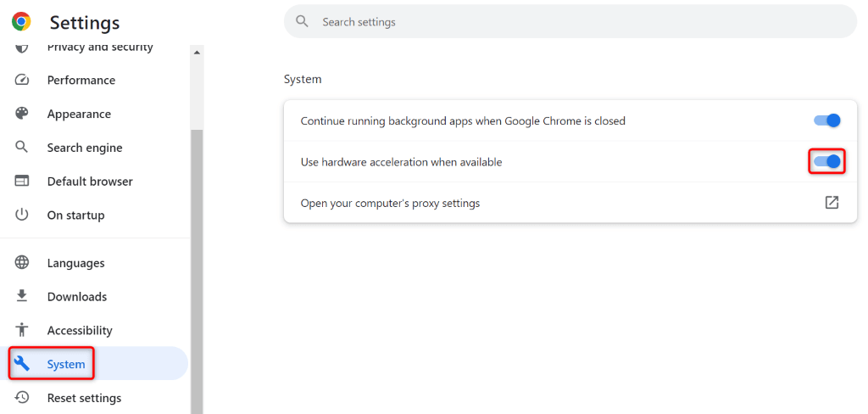Click the Appearance palette icon
Viewport: 868px width, 414px height.
22,114
